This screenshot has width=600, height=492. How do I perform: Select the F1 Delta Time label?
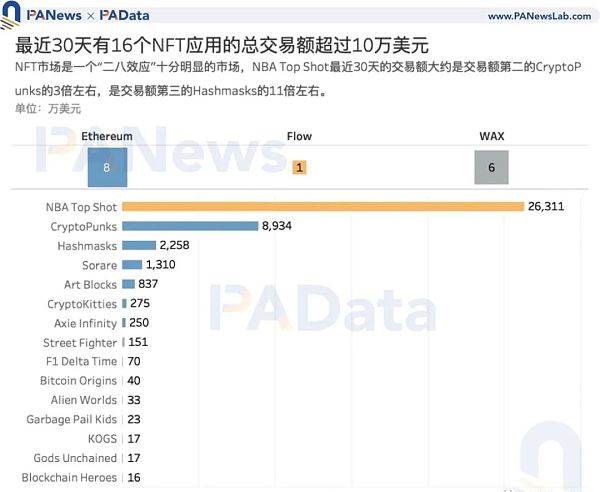pos(81,361)
